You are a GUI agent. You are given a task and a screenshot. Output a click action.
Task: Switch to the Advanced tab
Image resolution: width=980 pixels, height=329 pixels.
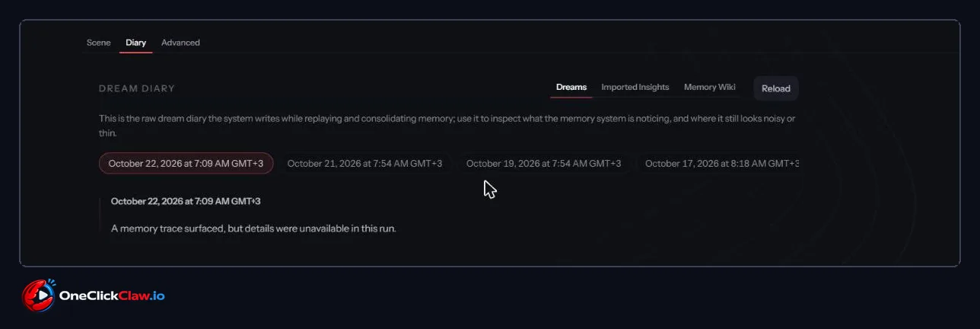180,43
